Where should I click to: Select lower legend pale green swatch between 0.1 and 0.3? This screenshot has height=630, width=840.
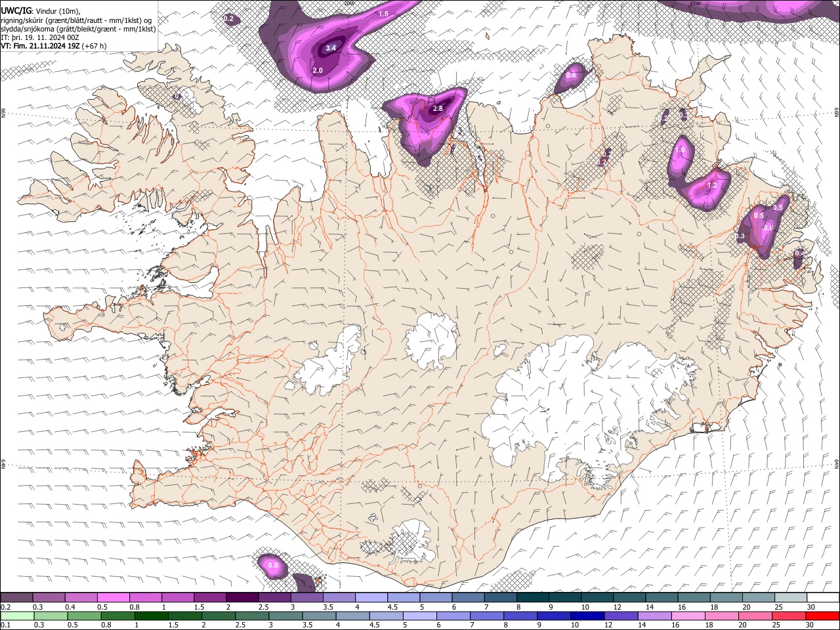(17, 616)
